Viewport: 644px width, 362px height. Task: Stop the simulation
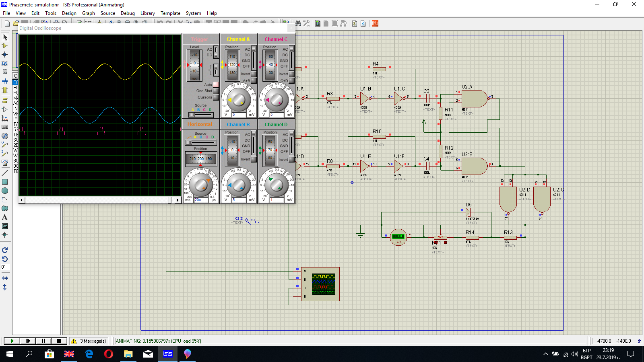coord(59,341)
